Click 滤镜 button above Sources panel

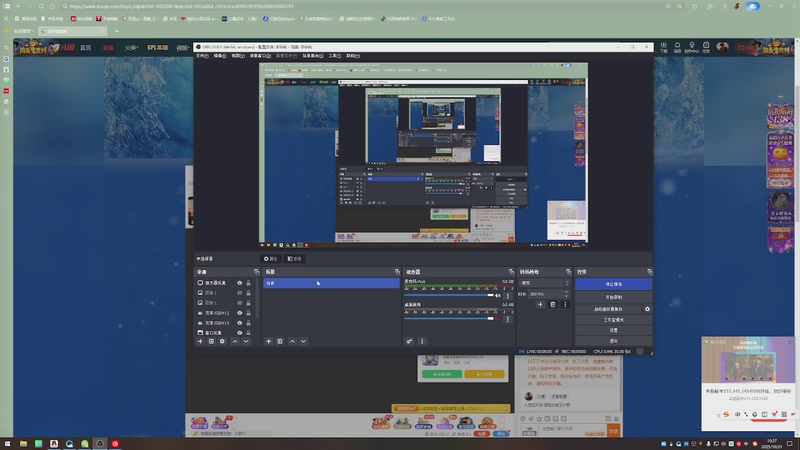pos(294,259)
